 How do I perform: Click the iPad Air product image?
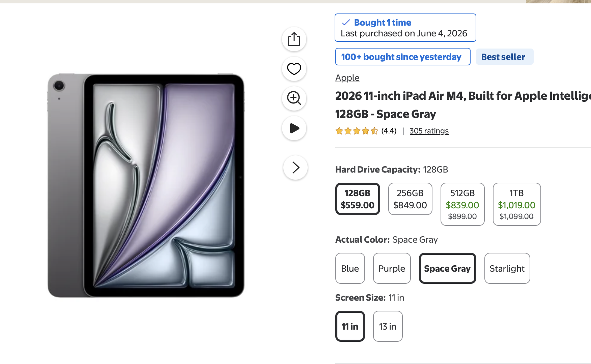[146, 185]
